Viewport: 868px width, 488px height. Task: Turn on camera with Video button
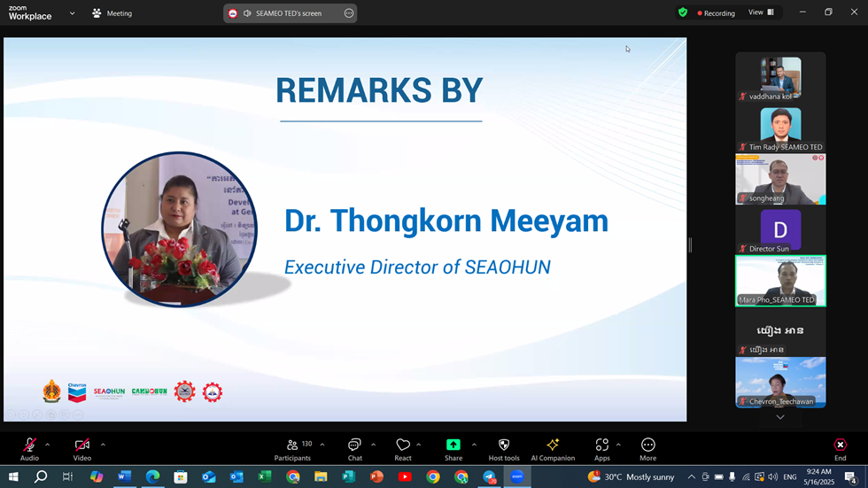pyautogui.click(x=82, y=445)
